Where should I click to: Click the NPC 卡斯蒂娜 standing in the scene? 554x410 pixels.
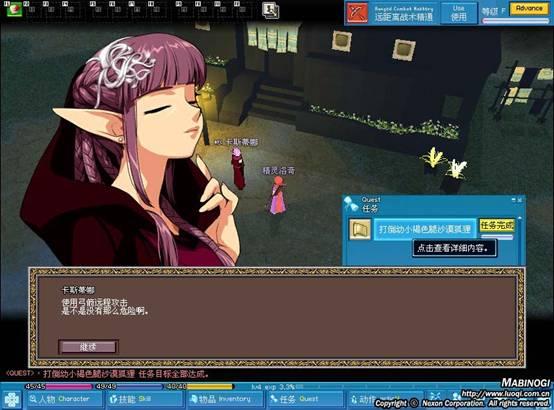pyautogui.click(x=238, y=168)
